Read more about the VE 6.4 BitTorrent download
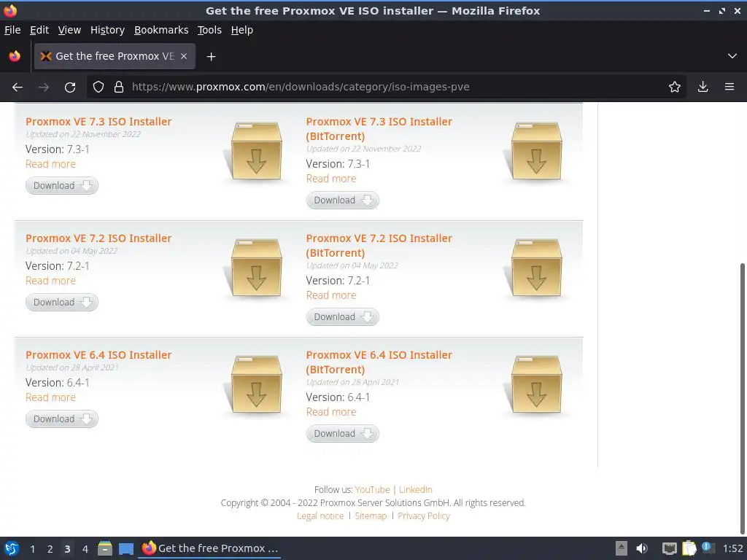The width and height of the screenshot is (747, 560). 331,412
